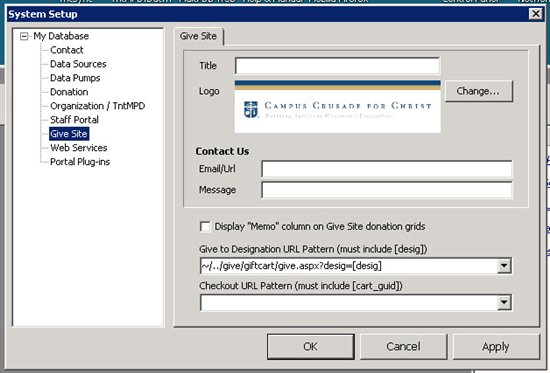Click the Cancel button
This screenshot has height=373, width=550.
(403, 347)
